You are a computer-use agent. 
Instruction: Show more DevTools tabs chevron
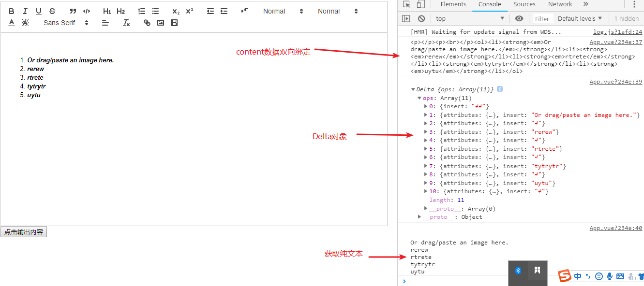[x=585, y=4]
